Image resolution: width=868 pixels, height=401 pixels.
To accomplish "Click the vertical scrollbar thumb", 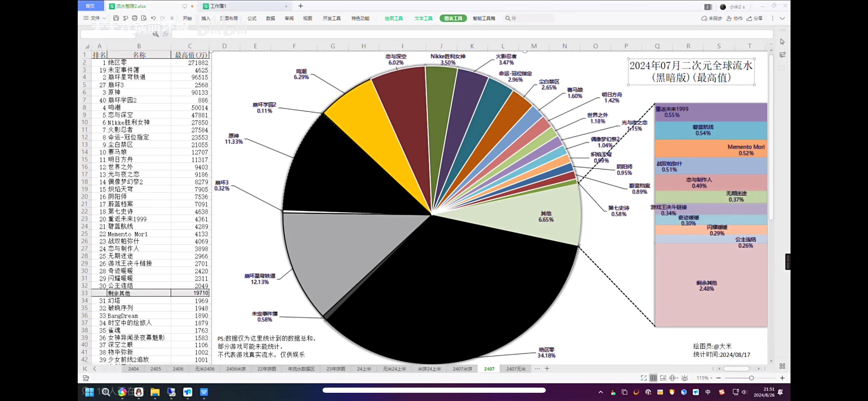I will [771, 137].
